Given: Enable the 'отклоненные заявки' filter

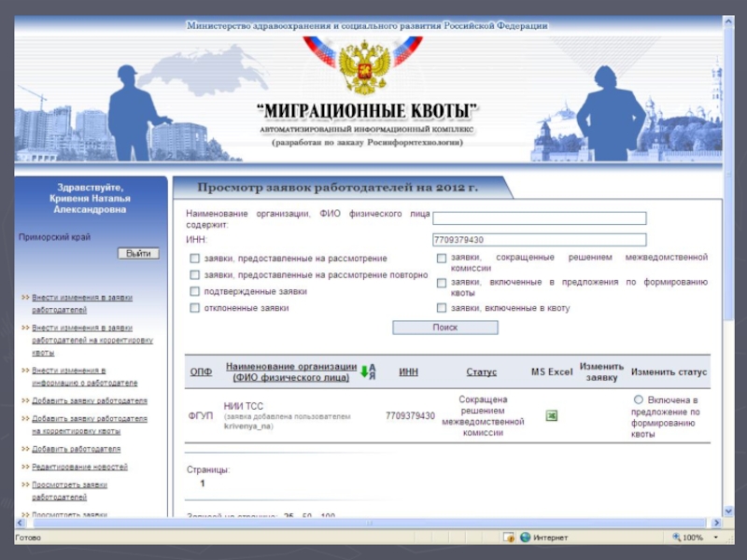Looking at the screenshot, I should (x=194, y=308).
